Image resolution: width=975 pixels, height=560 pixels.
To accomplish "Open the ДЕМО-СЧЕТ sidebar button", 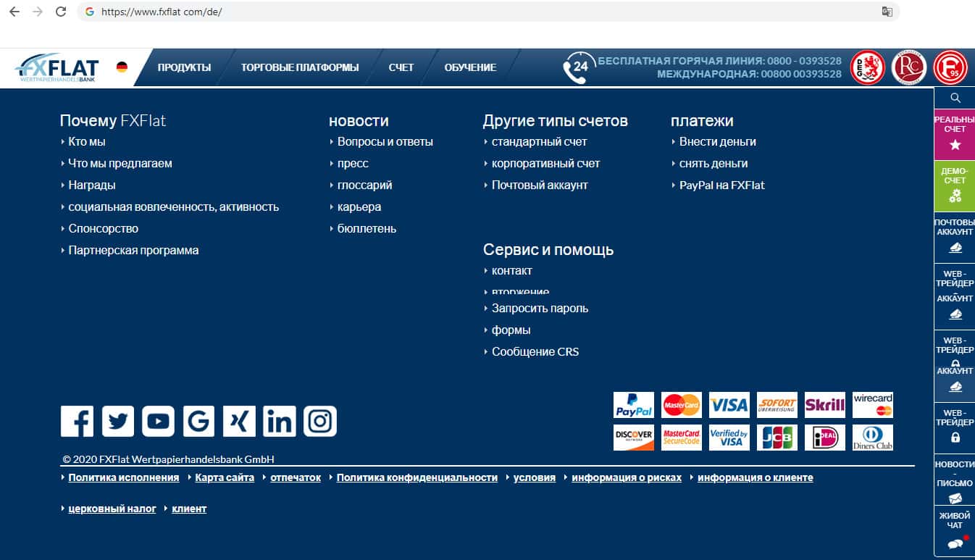I will pyautogui.click(x=955, y=185).
